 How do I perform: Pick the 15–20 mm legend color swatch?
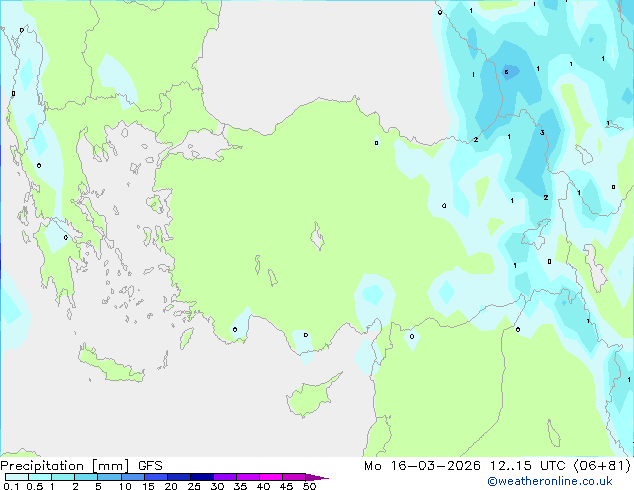pos(155,477)
